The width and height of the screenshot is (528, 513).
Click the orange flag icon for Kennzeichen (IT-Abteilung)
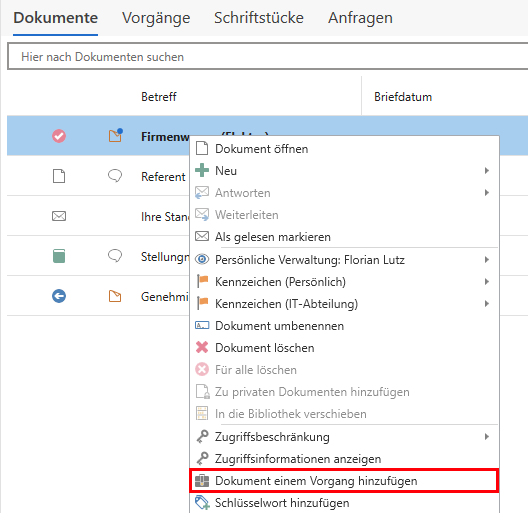tap(202, 303)
